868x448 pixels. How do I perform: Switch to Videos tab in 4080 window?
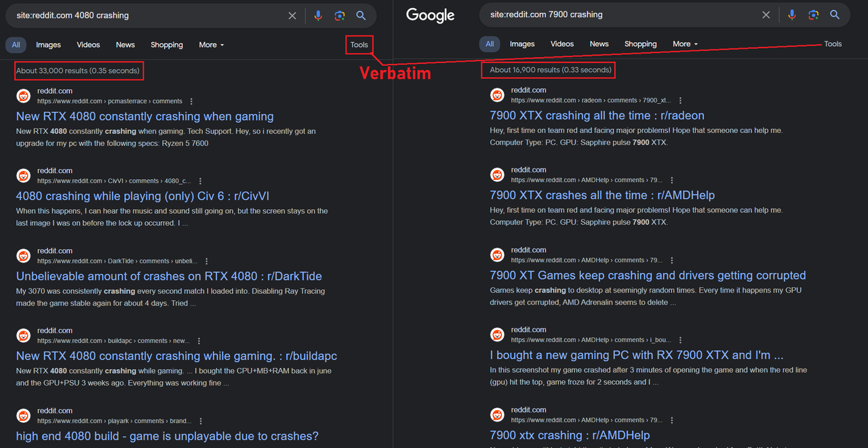coord(88,45)
